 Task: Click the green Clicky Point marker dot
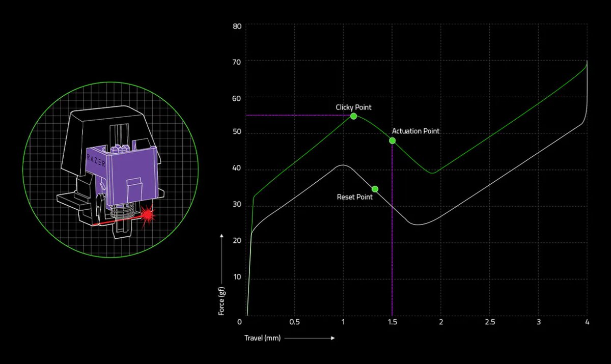coord(353,116)
